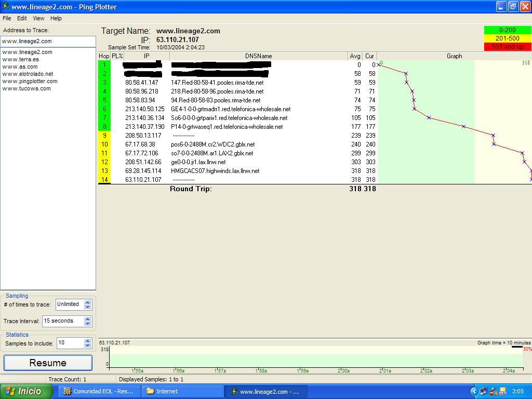This screenshot has height=399, width=532.
Task: Decrease the Trace Interval value
Action: pyautogui.click(x=87, y=323)
